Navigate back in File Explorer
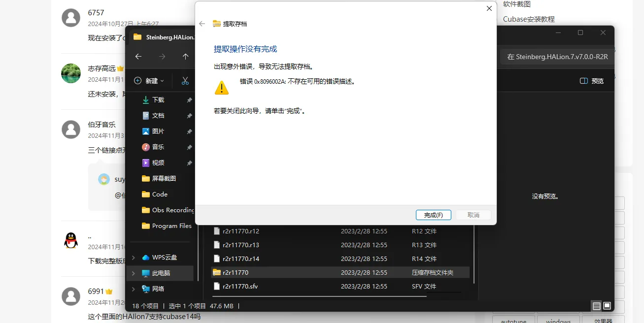The height and width of the screenshot is (323, 644). click(x=138, y=57)
